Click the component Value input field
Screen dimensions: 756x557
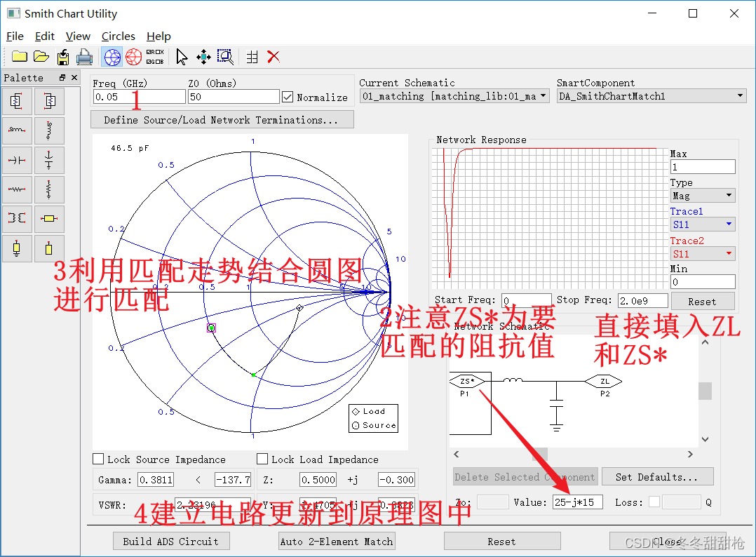pyautogui.click(x=578, y=502)
